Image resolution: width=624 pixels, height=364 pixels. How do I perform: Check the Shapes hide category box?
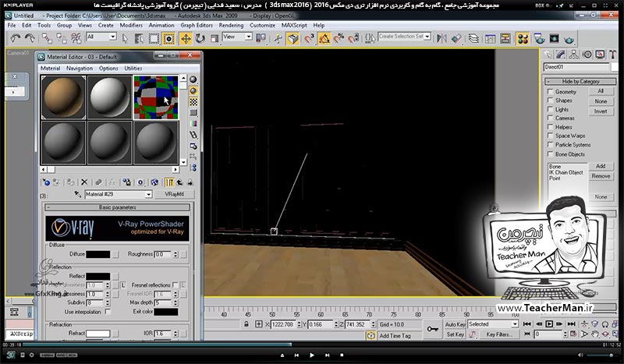click(551, 101)
